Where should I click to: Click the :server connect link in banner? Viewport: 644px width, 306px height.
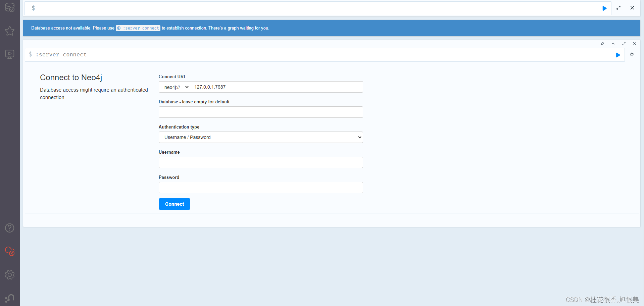click(x=138, y=28)
